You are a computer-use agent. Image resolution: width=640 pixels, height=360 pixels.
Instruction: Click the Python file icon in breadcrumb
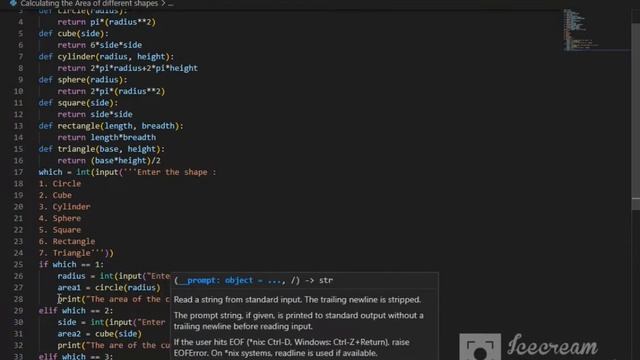tap(13, 3)
